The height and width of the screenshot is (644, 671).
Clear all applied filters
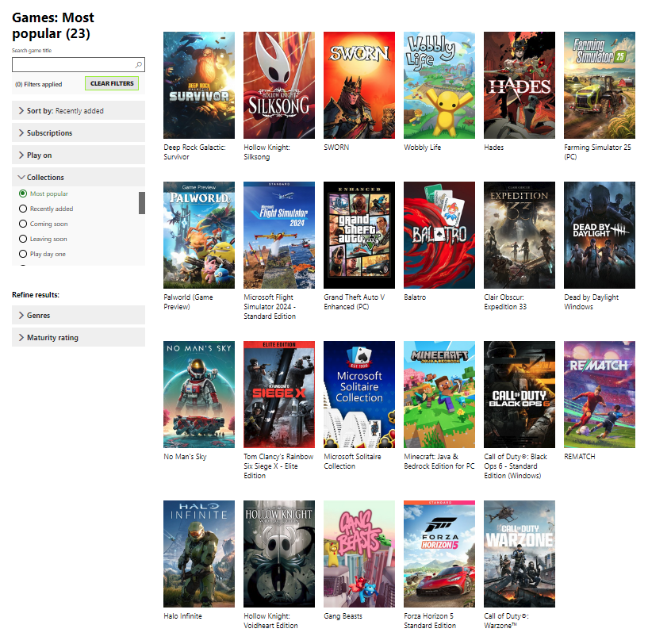[112, 83]
